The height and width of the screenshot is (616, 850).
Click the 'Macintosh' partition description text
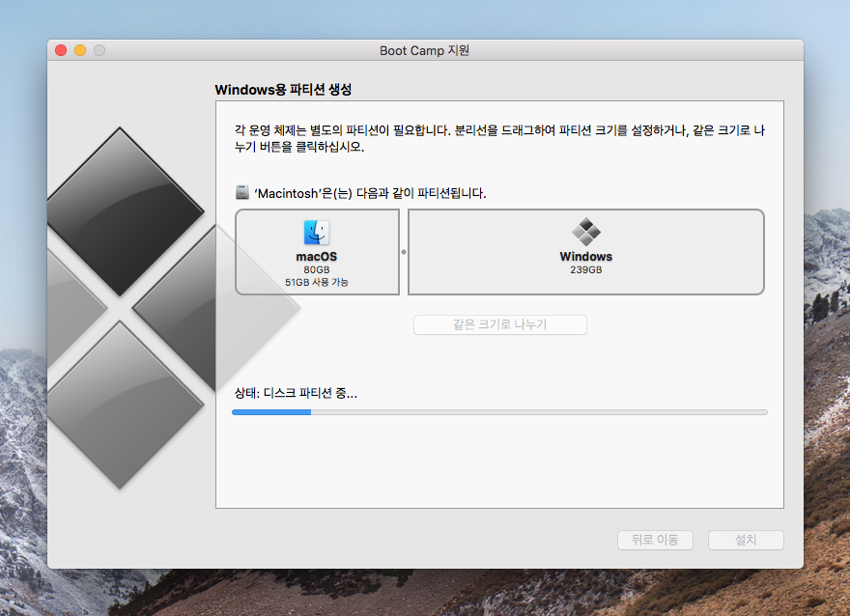(370, 193)
